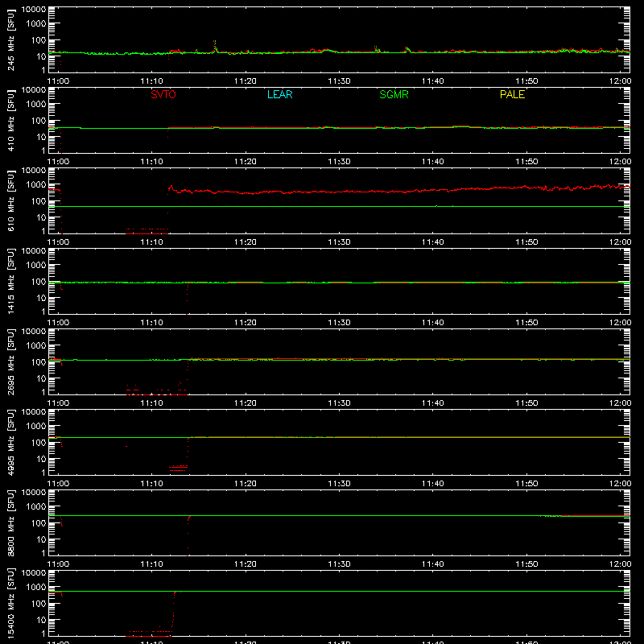Click 11:20 tick under the 8800 MHz panel
The height and width of the screenshot is (644, 644).
pyautogui.click(x=246, y=564)
